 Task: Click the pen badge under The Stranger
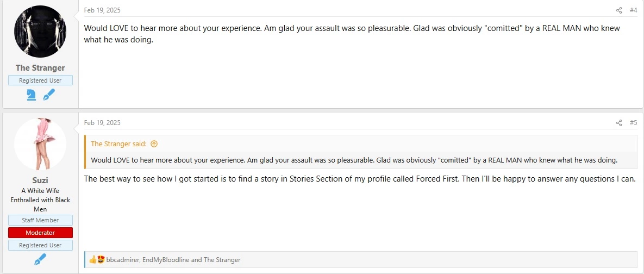click(x=49, y=95)
